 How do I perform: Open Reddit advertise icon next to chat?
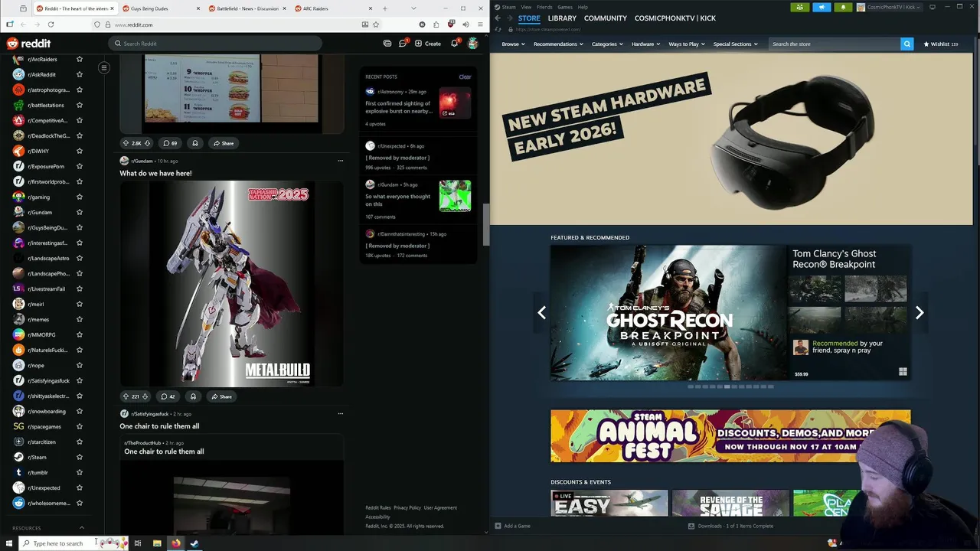[x=387, y=44]
